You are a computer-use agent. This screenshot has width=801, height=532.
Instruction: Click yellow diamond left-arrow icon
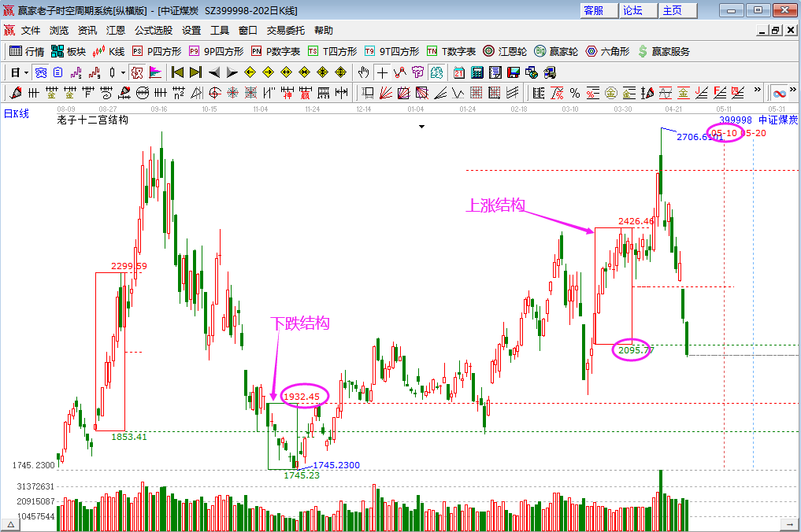click(250, 73)
